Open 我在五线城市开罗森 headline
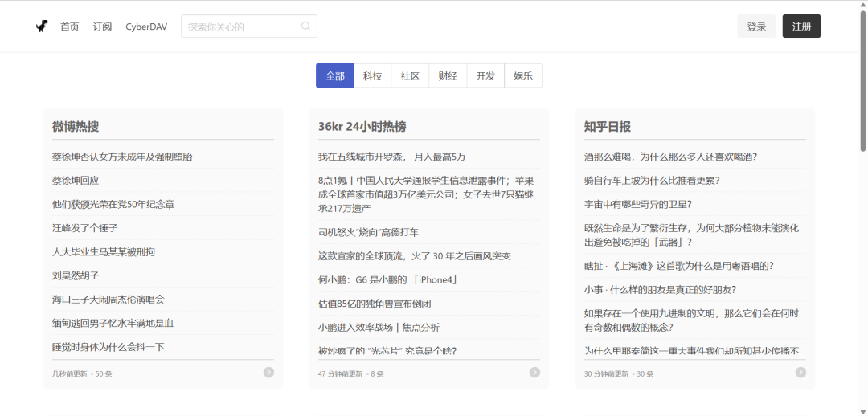This screenshot has height=416, width=868. [x=392, y=157]
